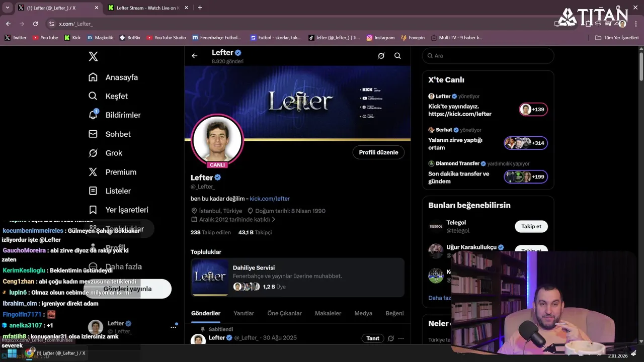Open the Lefter banner image
The width and height of the screenshot is (644, 362).
coord(297,103)
